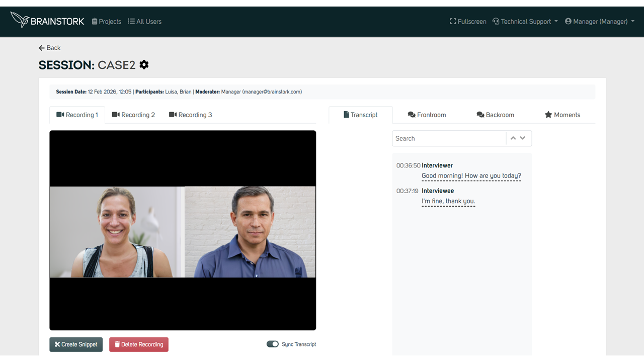Click the Brainstork bird logo
The height and width of the screenshot is (362, 644).
pyautogui.click(x=19, y=20)
